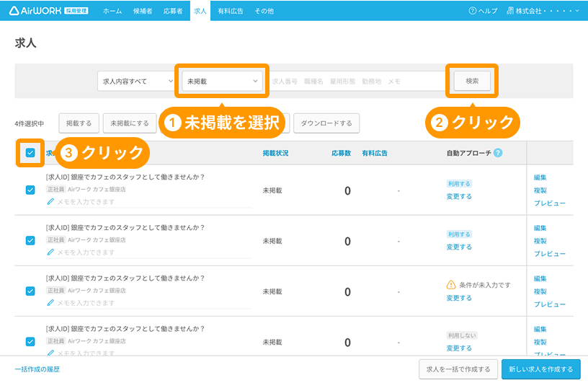The height and width of the screenshot is (383, 588).
Task: Click 編集 in the first job row
Action: 540,177
